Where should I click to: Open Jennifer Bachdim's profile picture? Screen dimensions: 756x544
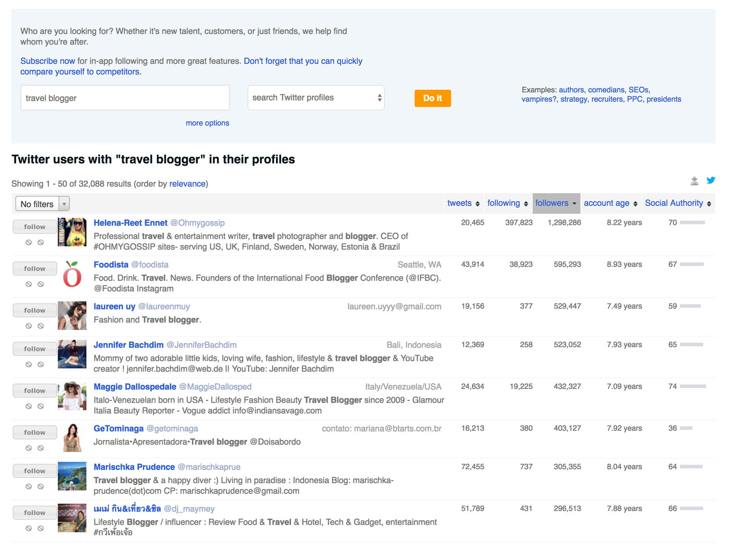pyautogui.click(x=72, y=354)
